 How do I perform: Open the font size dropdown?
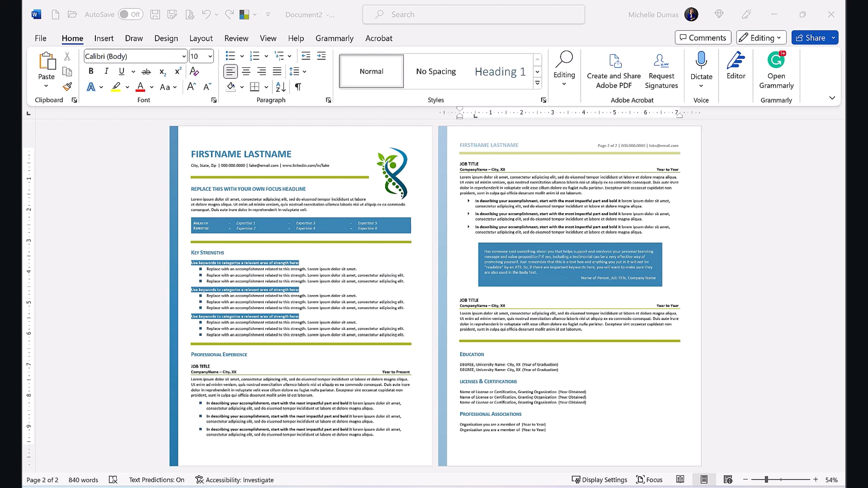click(x=210, y=56)
